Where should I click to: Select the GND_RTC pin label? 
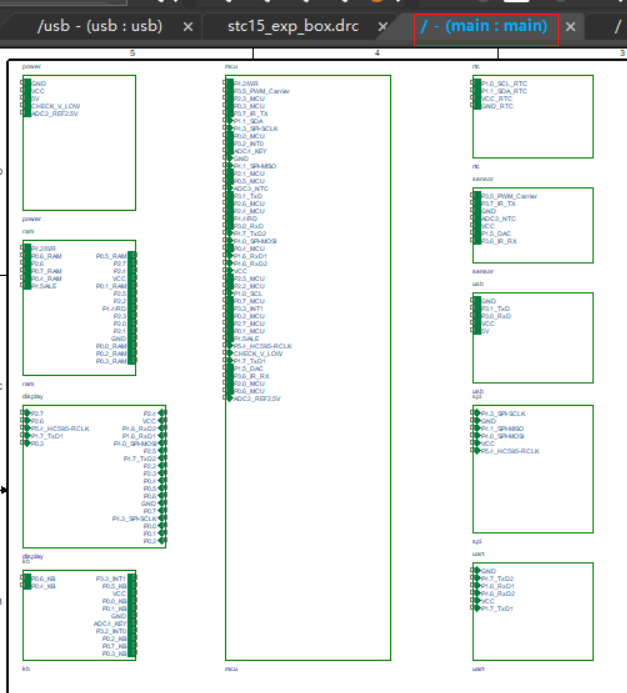tap(498, 106)
